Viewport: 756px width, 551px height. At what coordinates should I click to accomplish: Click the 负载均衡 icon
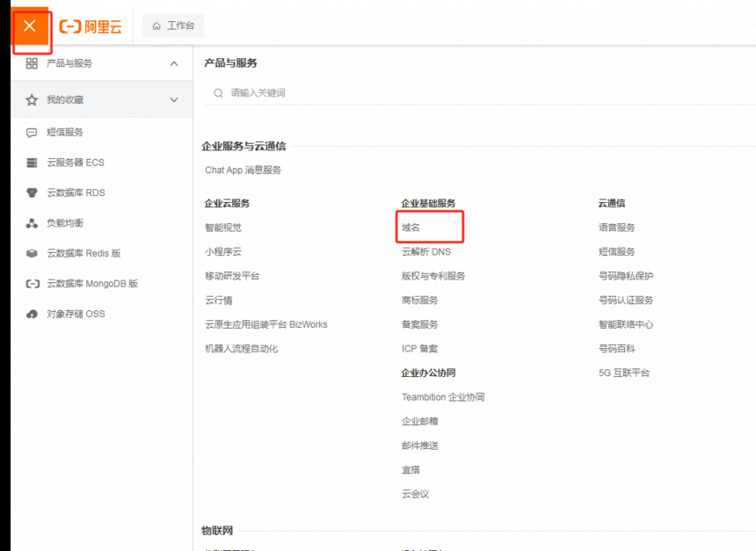[32, 223]
